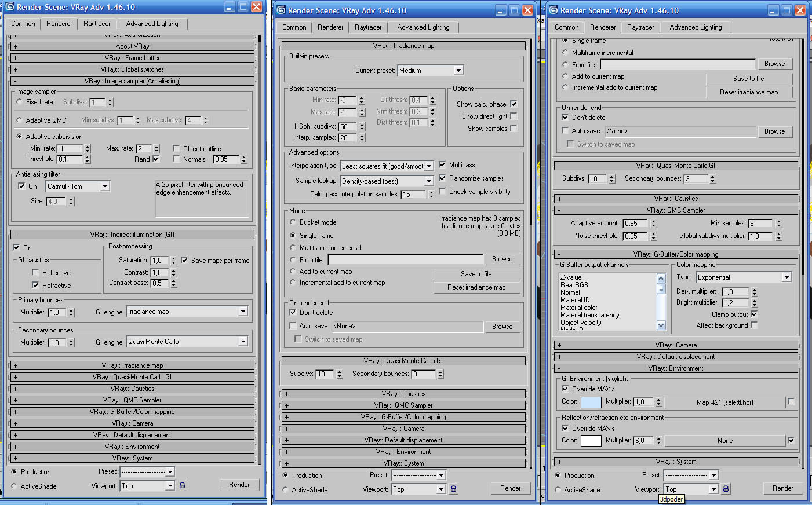Open Raytracer tab in the middle window
Viewport: 812px width, 505px height.
pyautogui.click(x=368, y=27)
